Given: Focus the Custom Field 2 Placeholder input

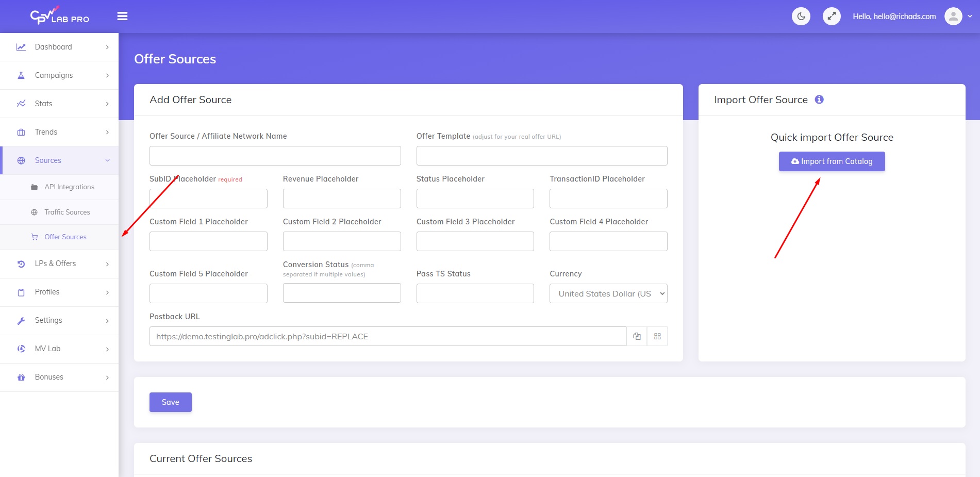Looking at the screenshot, I should tap(342, 241).
